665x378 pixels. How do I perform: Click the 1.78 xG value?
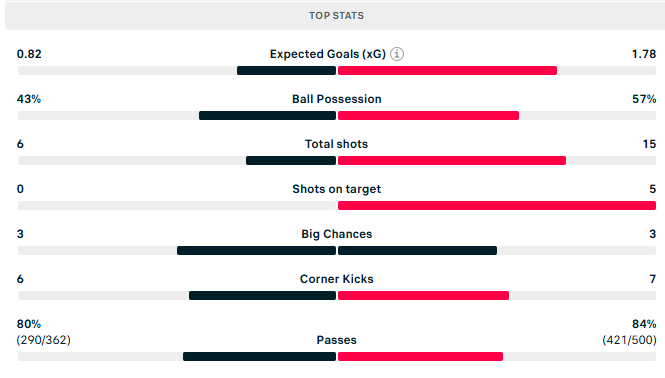tap(644, 54)
